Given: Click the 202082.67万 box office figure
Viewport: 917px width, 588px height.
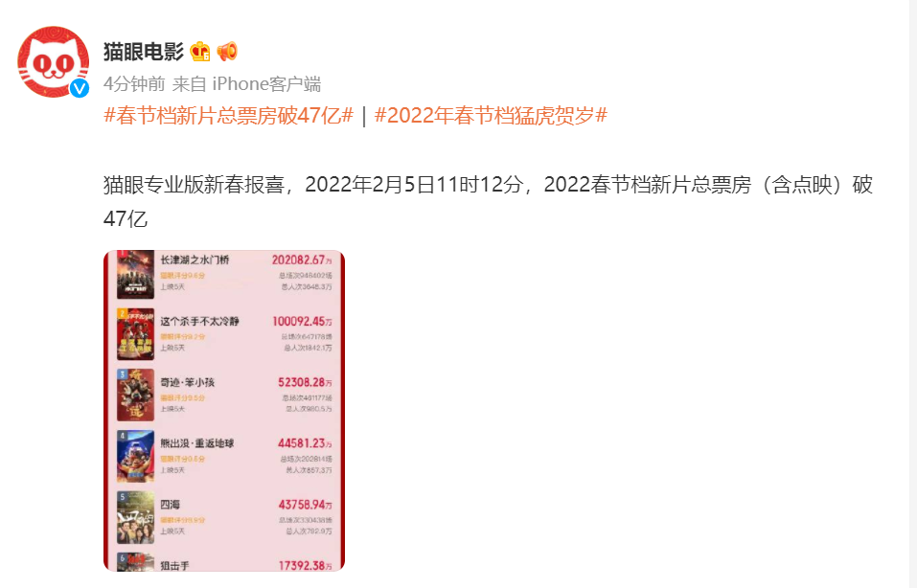Looking at the screenshot, I should click(x=302, y=260).
